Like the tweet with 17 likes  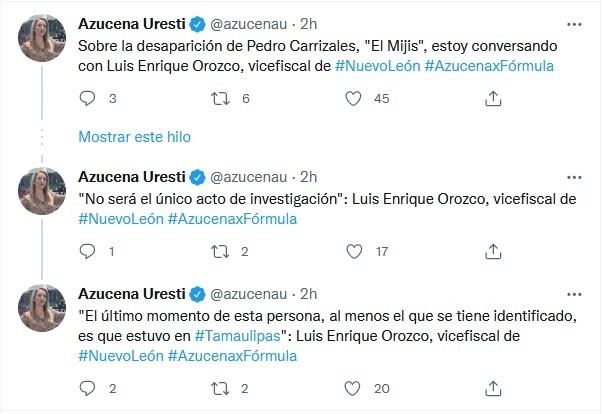coord(353,251)
